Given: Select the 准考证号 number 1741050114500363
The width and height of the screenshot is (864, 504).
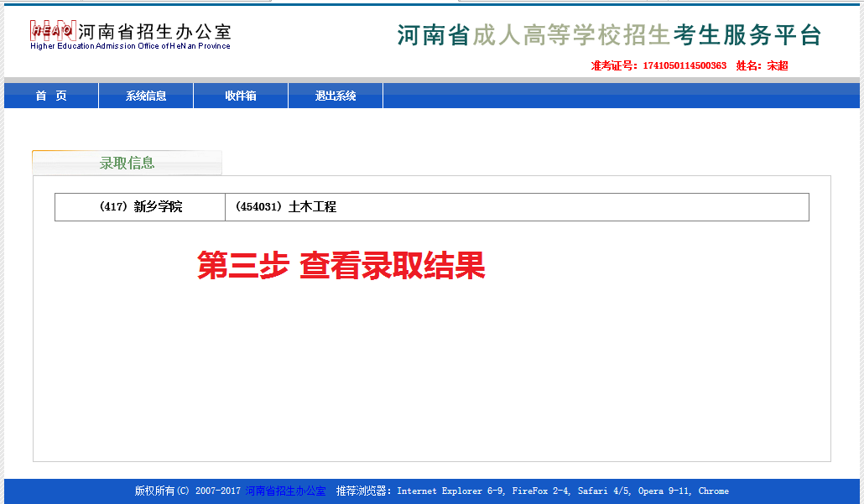Looking at the screenshot, I should [x=684, y=65].
